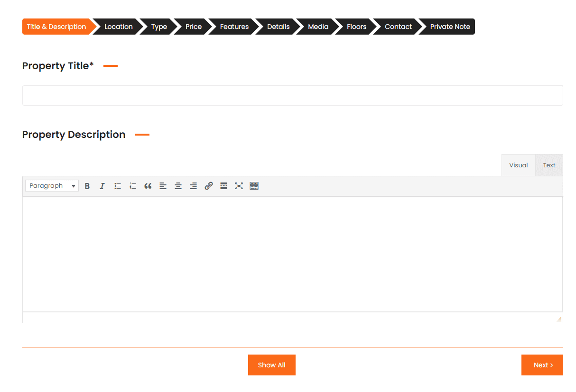Center align the description text

[178, 185]
